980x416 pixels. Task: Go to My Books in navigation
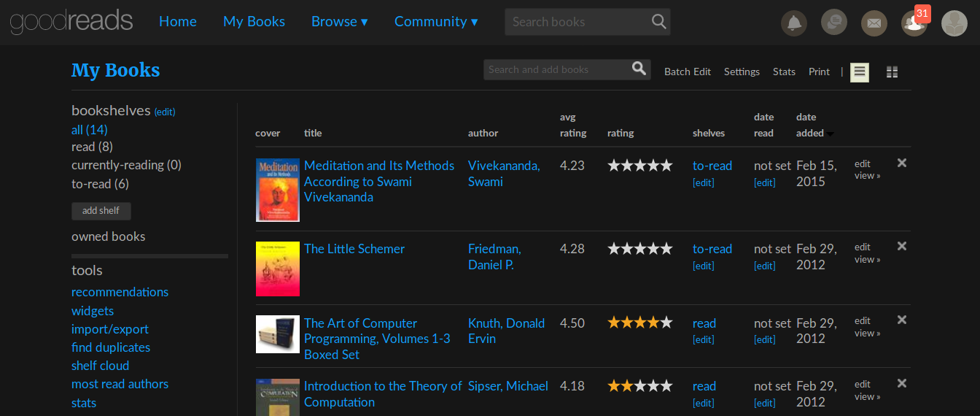254,22
